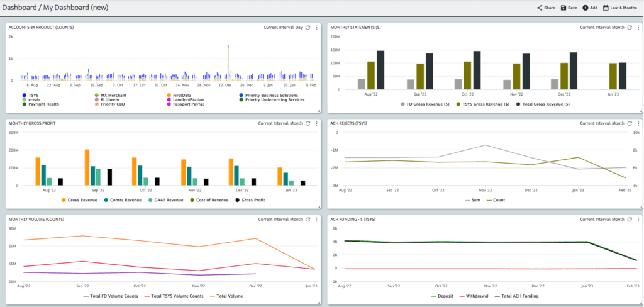This screenshot has height=307, width=644.
Task: Open Monthly Statements options menu
Action: [x=638, y=28]
